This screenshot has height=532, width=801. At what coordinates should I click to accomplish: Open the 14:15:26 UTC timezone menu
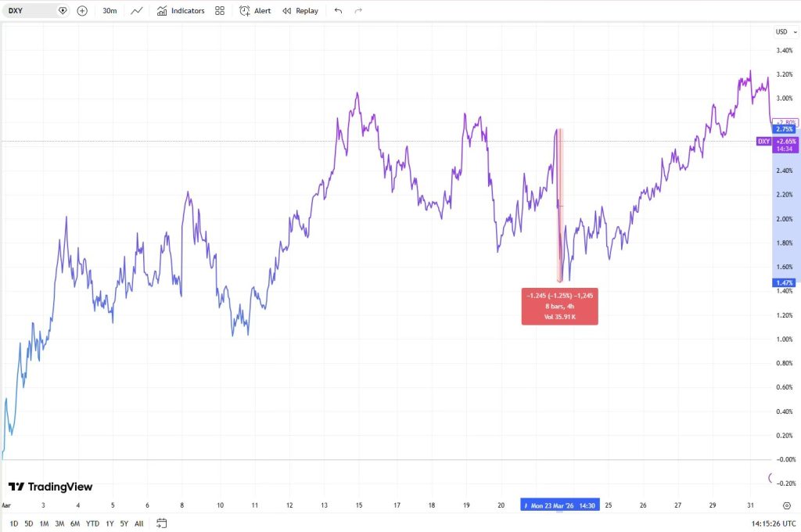(768, 523)
